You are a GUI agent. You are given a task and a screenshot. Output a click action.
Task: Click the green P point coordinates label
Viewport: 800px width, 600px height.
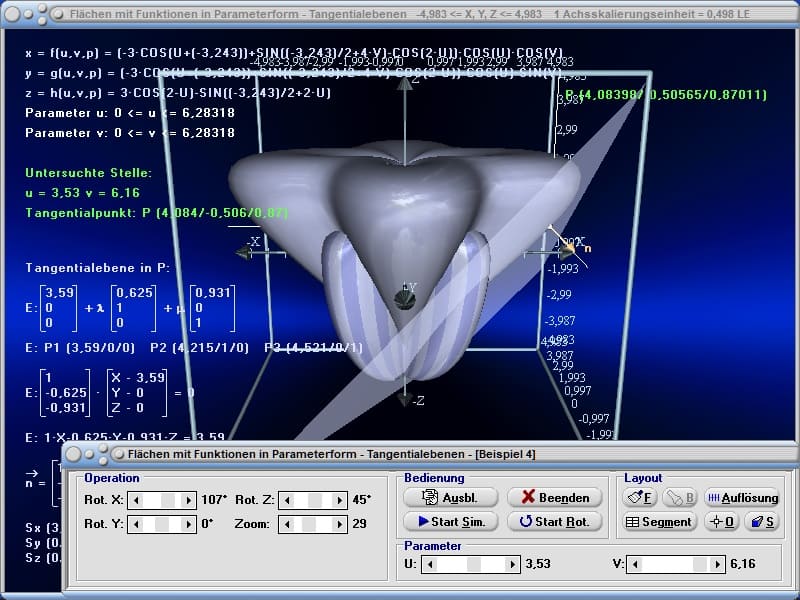pos(666,94)
